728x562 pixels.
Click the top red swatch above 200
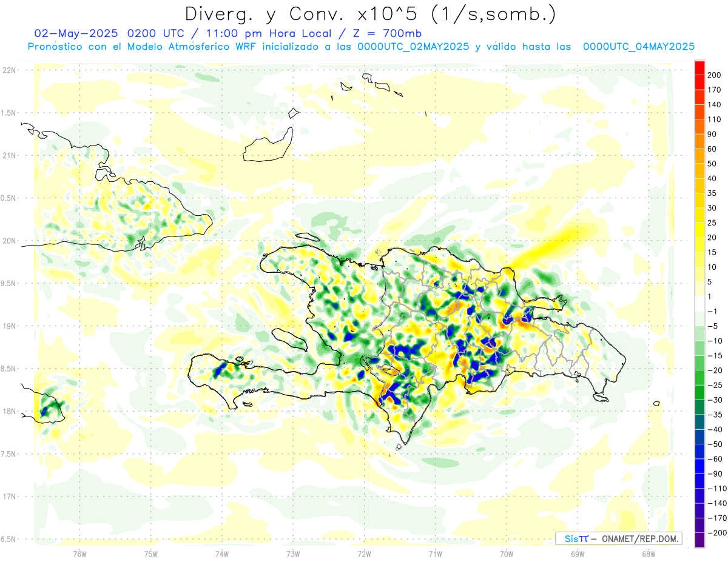699,68
